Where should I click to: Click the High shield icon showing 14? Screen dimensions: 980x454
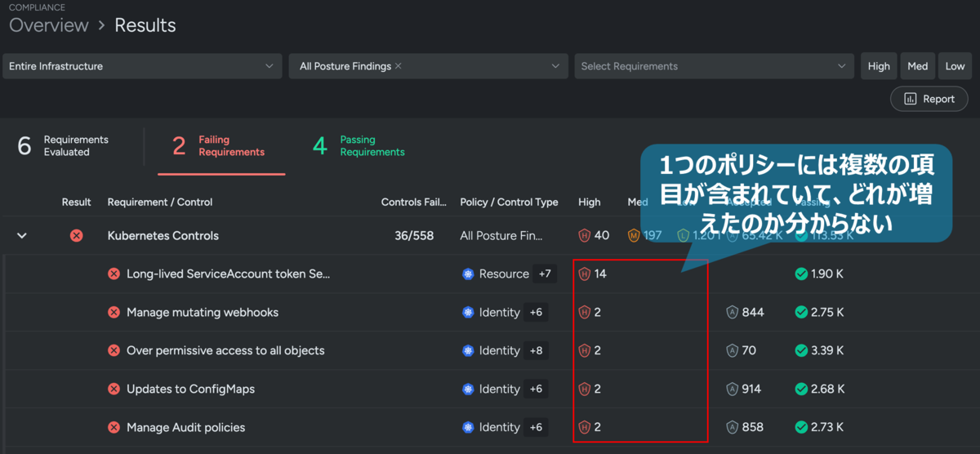click(x=584, y=274)
